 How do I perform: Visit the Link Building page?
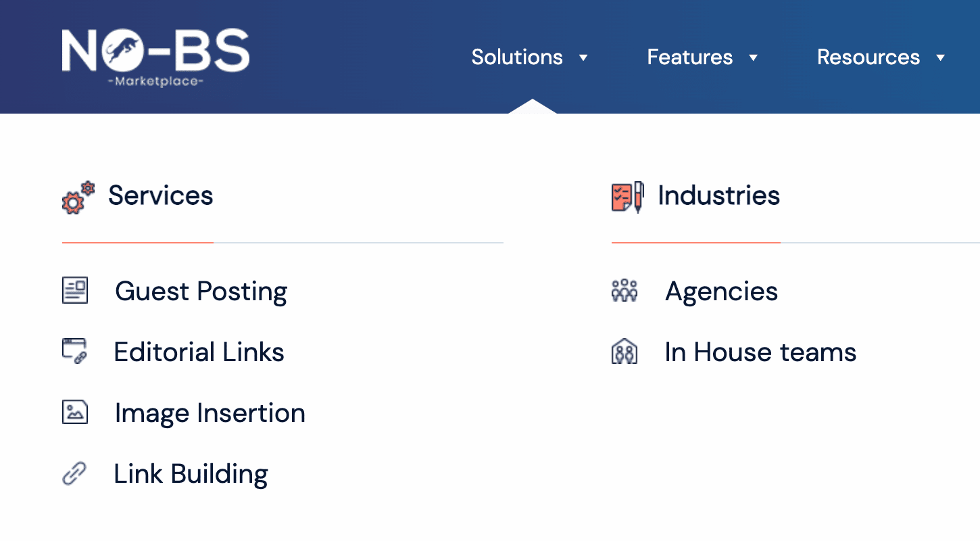pos(191,474)
